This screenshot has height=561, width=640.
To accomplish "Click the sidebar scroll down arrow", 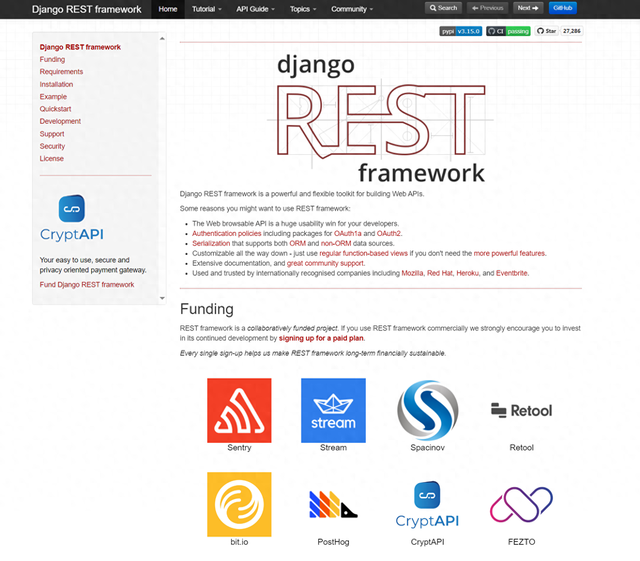I will tap(162, 298).
